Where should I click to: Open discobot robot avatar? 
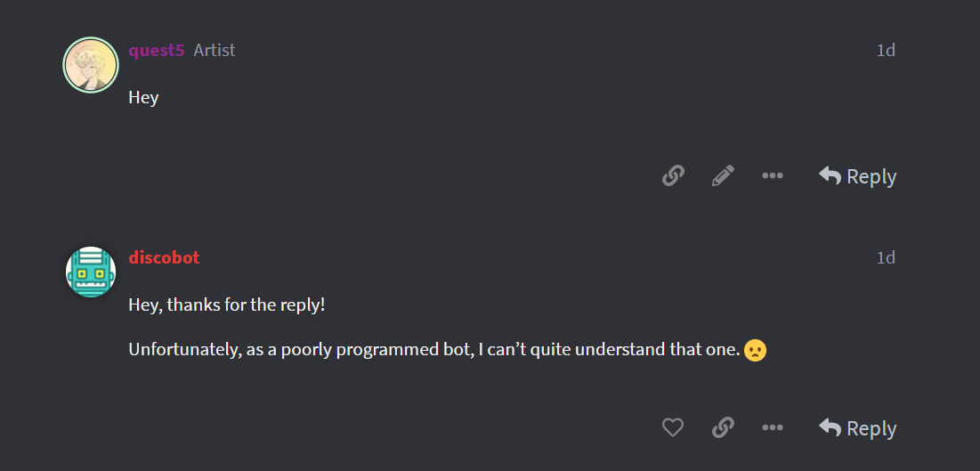tap(91, 272)
